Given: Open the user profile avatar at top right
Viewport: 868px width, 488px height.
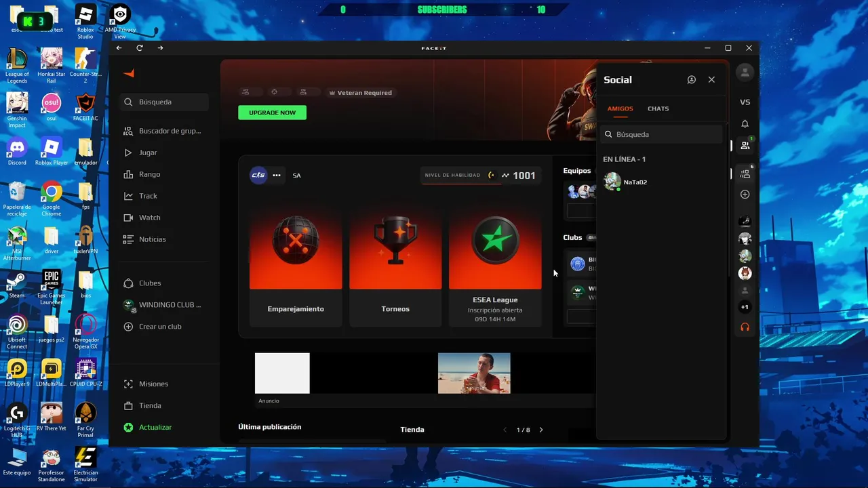Looking at the screenshot, I should click(745, 72).
